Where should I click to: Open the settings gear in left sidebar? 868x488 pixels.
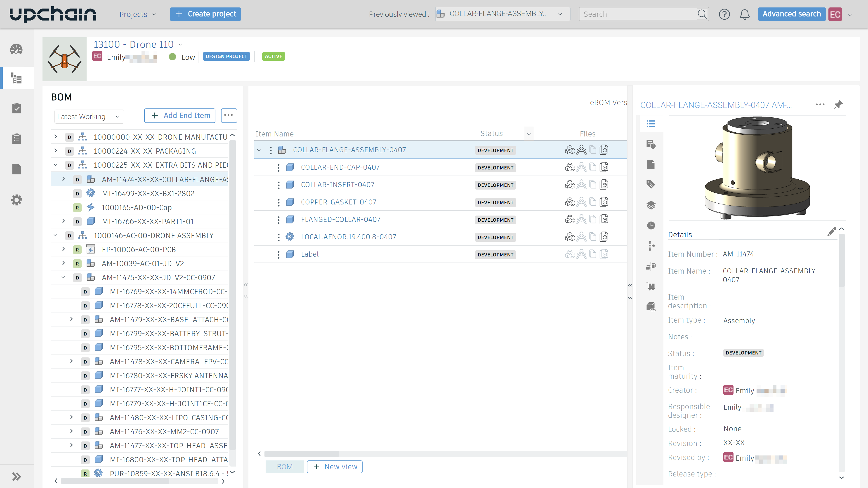[x=16, y=200]
